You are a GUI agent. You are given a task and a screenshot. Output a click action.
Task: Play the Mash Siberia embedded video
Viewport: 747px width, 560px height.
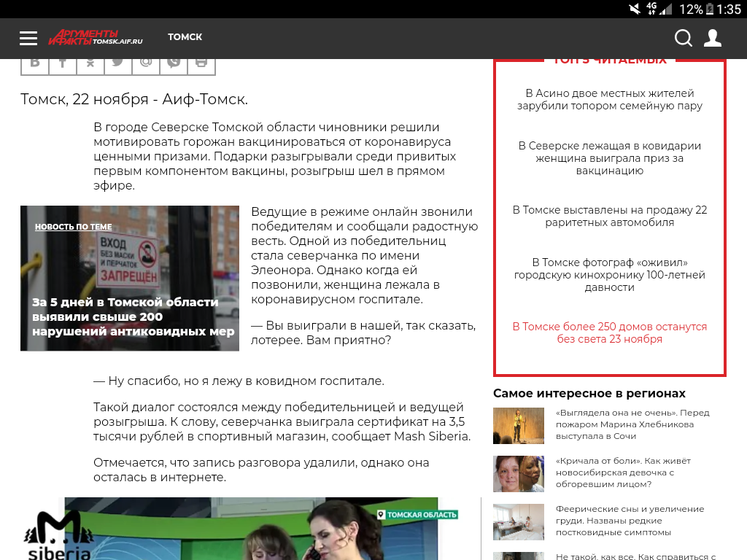[251, 529]
